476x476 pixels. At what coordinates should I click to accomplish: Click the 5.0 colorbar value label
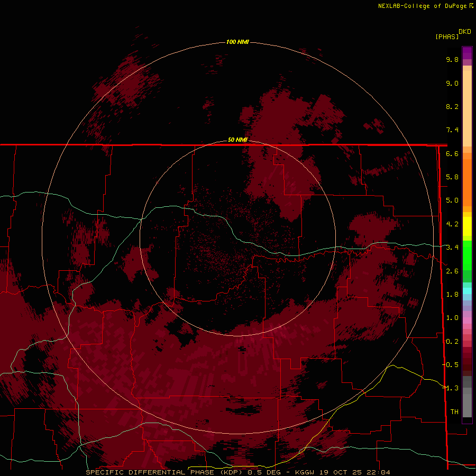[x=452, y=200]
